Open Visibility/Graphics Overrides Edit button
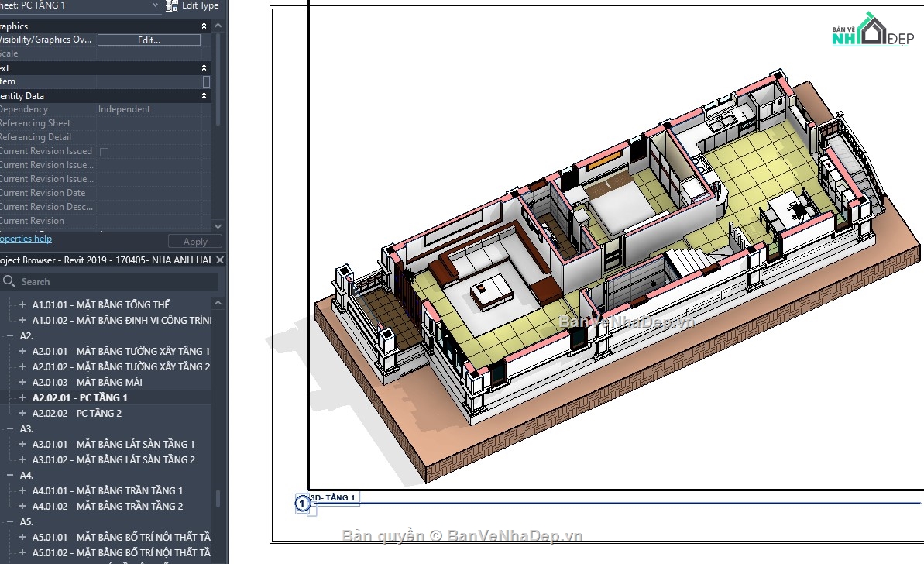924x564 pixels. 149,40
